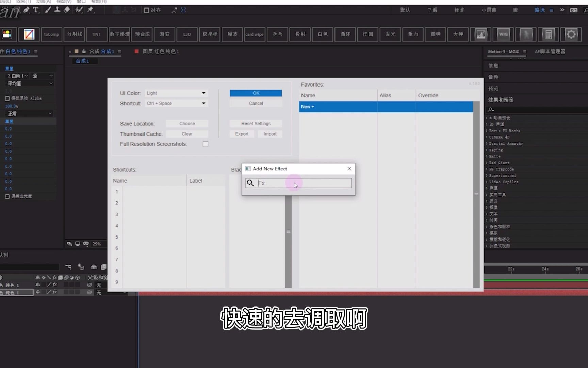Click the WIG script icon
This screenshot has width=588, height=368.
coord(503,34)
